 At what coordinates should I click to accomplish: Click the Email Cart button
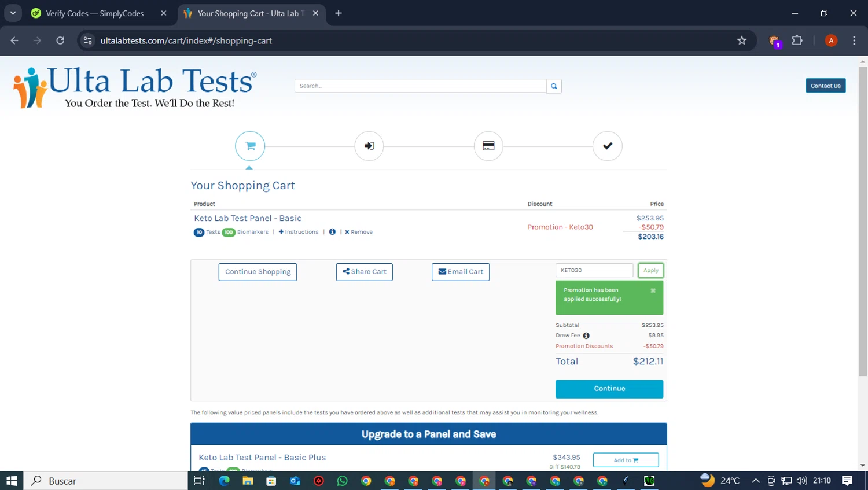point(461,272)
